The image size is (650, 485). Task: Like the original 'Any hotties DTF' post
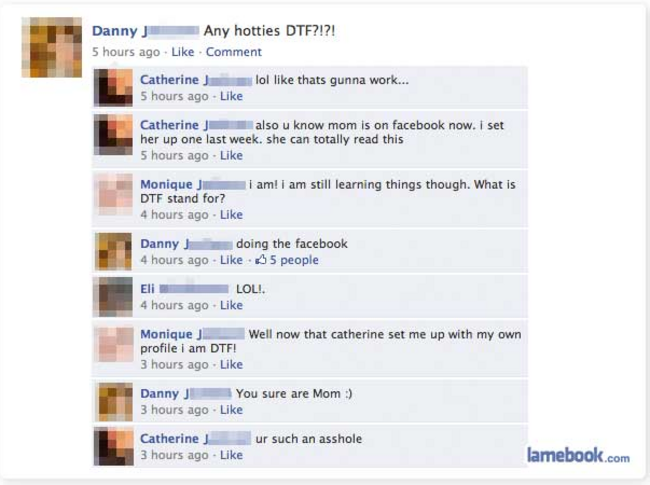183,52
